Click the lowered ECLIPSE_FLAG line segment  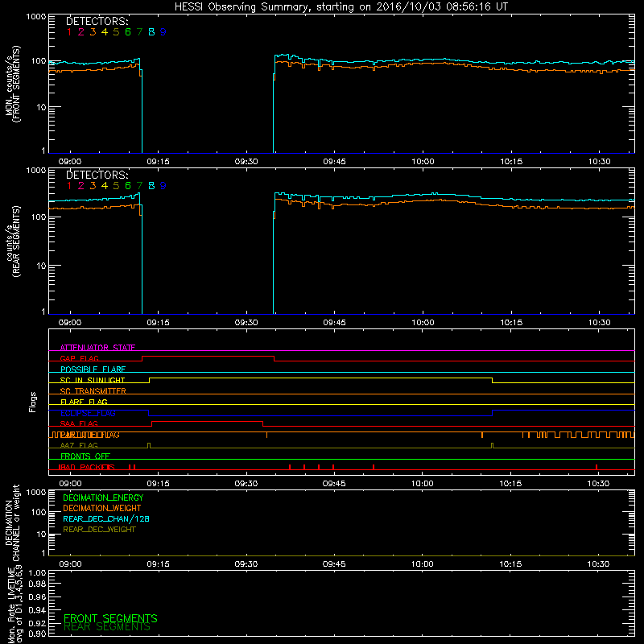(x=320, y=415)
